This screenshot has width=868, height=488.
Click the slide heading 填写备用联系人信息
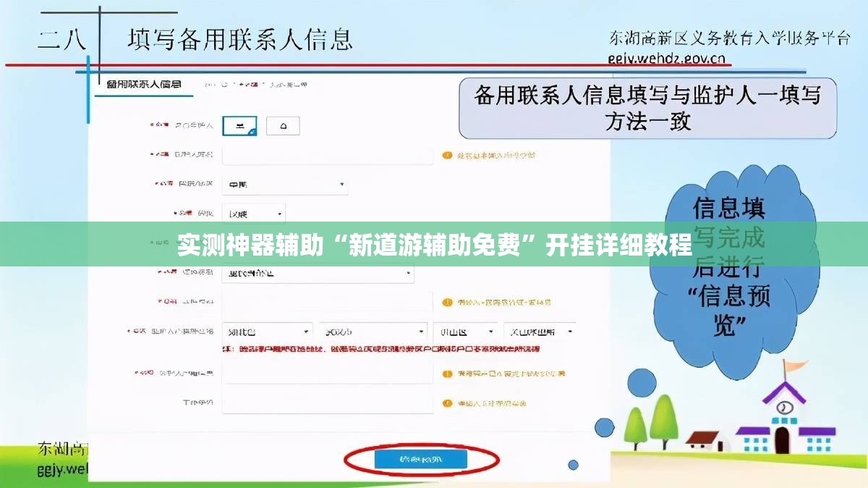[240, 38]
